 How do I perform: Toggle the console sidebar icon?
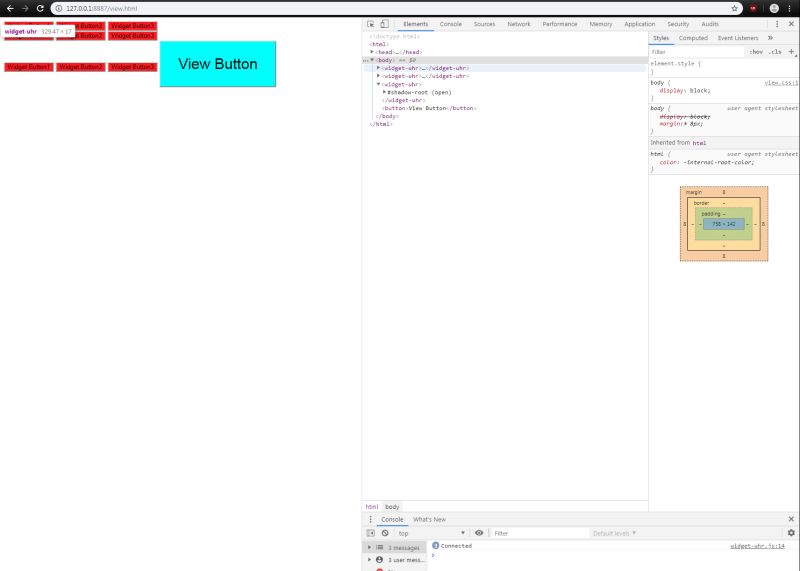click(370, 533)
